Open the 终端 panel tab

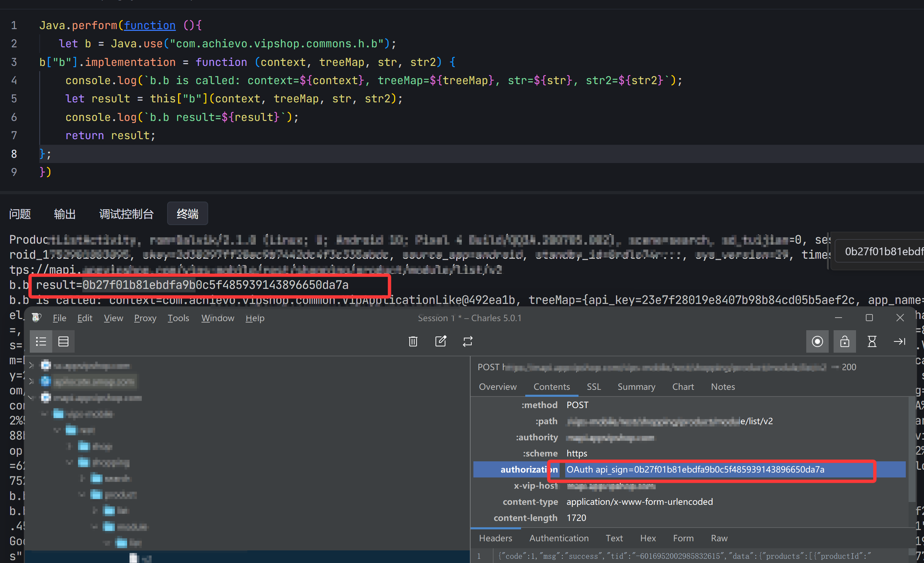pos(187,213)
